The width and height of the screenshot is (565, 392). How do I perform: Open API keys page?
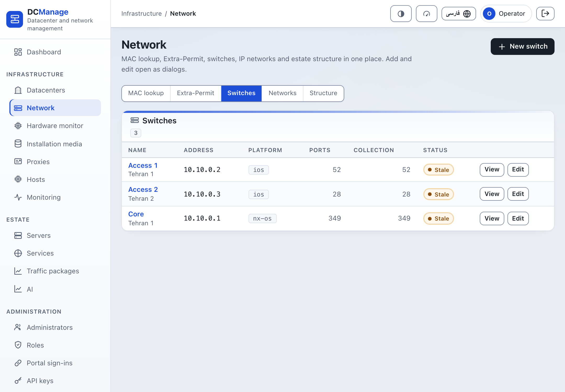55,381
